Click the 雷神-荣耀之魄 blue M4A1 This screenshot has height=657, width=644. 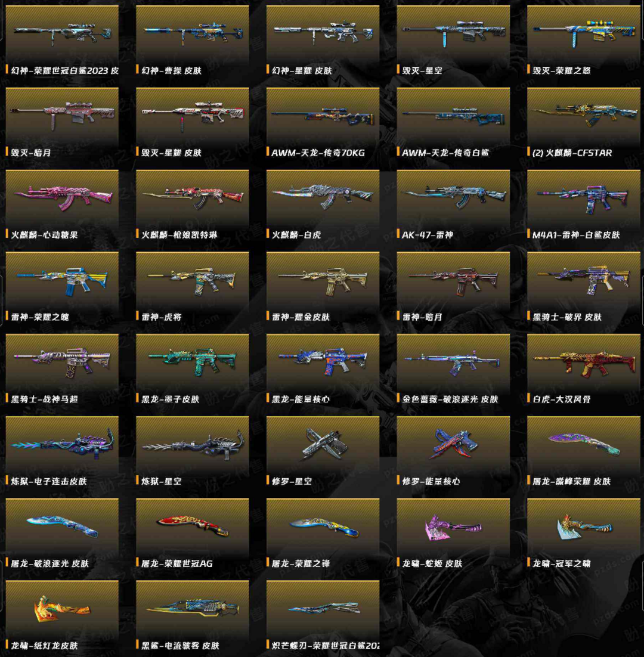click(x=62, y=287)
